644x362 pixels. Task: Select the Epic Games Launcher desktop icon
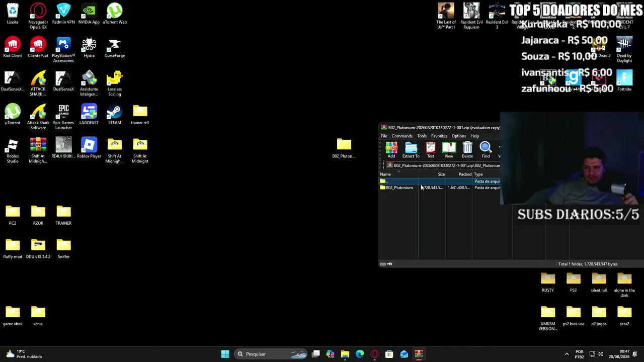click(63, 117)
